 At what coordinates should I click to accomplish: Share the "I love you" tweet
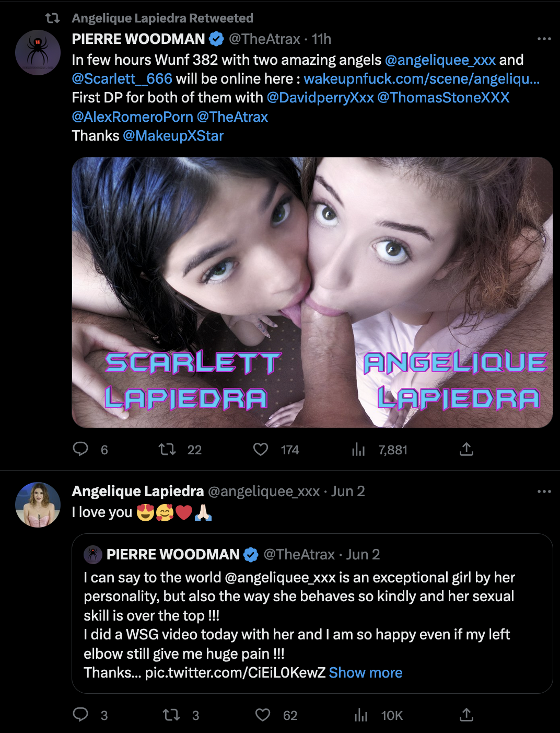pyautogui.click(x=466, y=715)
